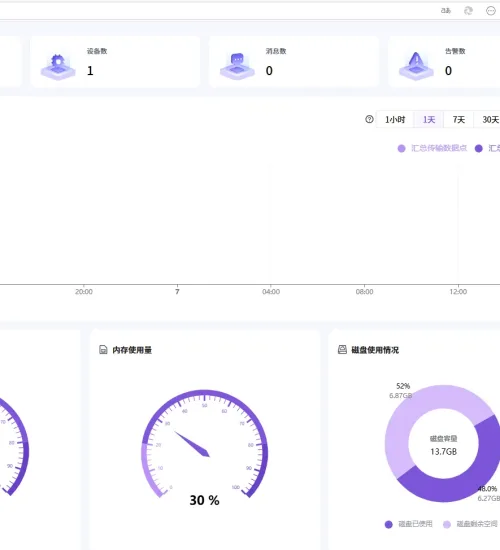This screenshot has height=550, width=500.
Task: Click the day 7 axis label
Action: point(177,292)
